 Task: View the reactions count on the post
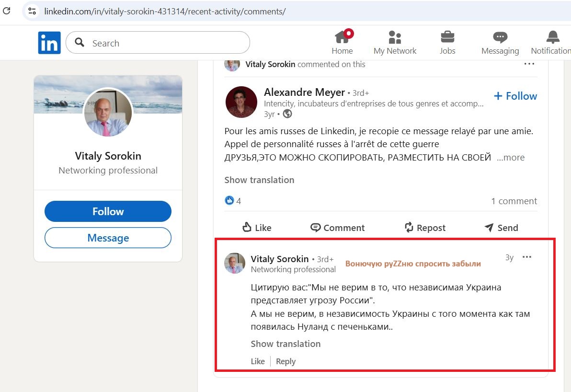click(x=232, y=201)
